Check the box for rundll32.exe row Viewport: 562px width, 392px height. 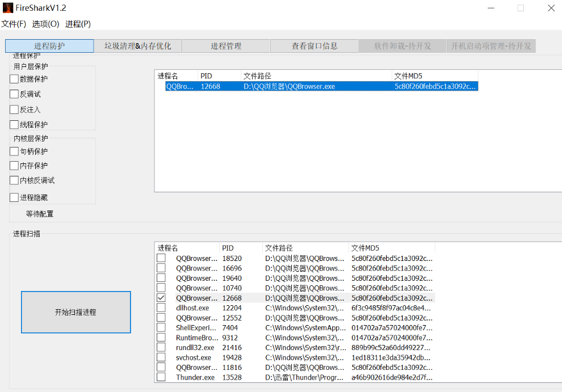tap(161, 347)
